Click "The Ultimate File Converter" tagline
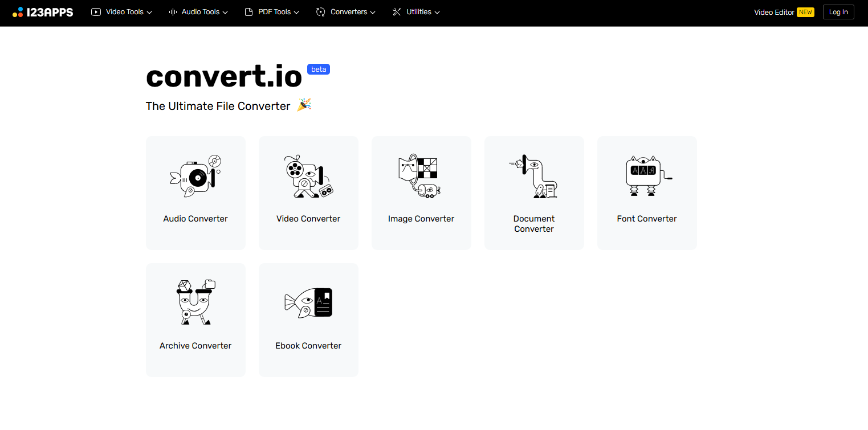This screenshot has width=868, height=430. tap(218, 106)
